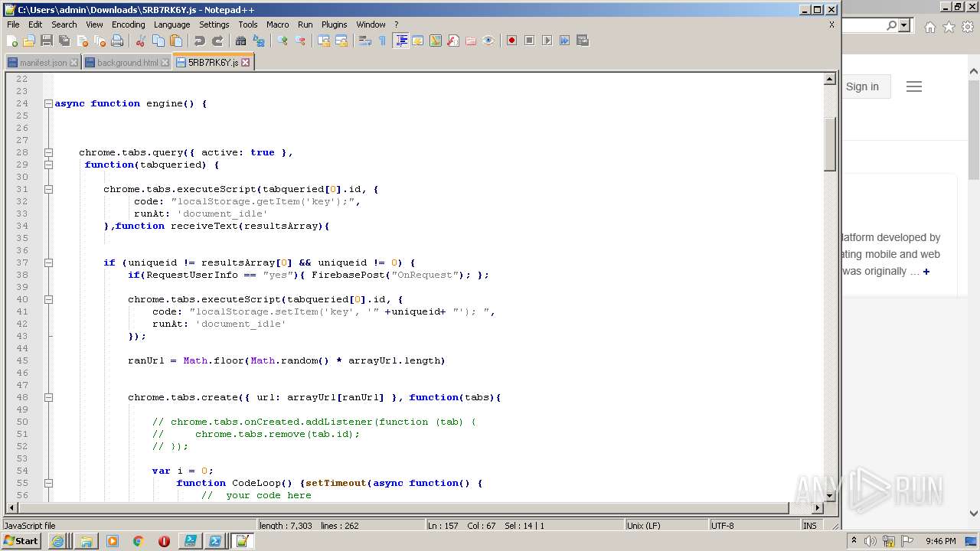Click Sign in on the browser page
This screenshot has width=980, height=551.
tap(862, 86)
